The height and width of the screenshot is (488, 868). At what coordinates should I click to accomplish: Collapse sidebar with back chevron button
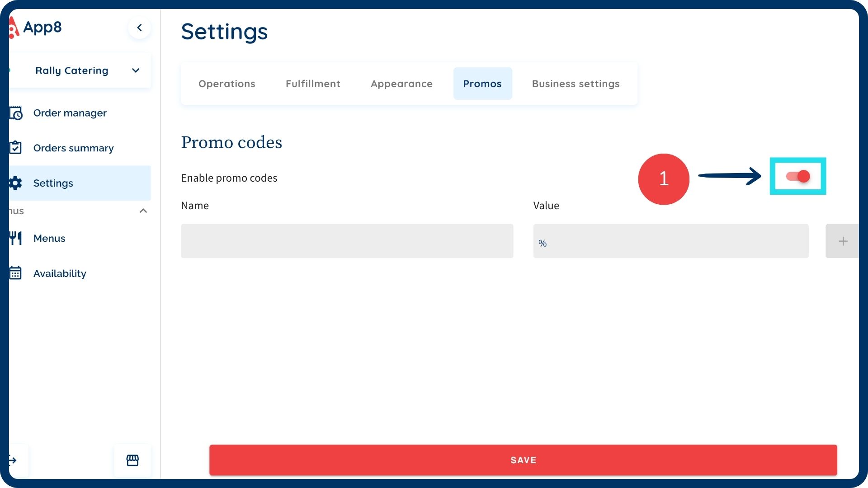[139, 28]
